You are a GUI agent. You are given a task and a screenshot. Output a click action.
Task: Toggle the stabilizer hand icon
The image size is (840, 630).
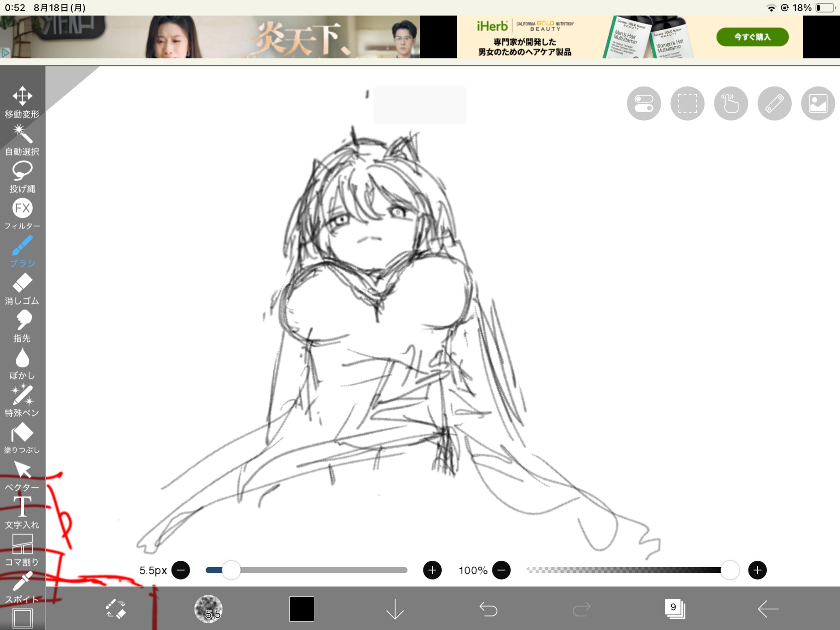(731, 103)
